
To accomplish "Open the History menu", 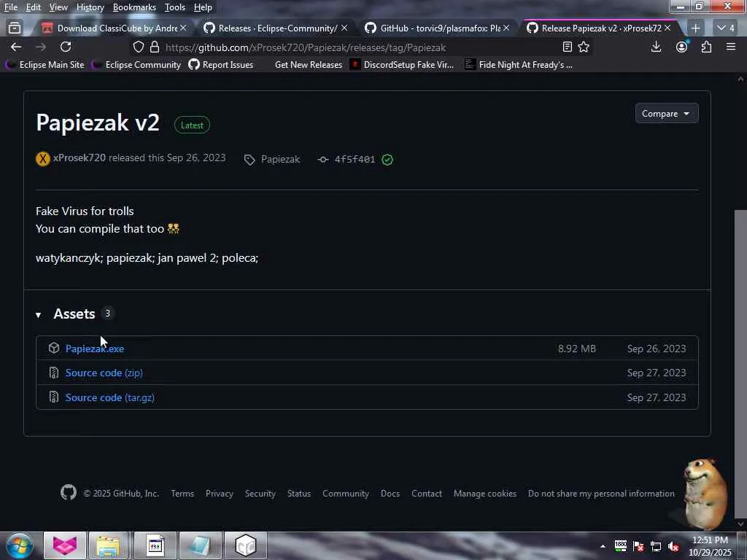I will (90, 7).
